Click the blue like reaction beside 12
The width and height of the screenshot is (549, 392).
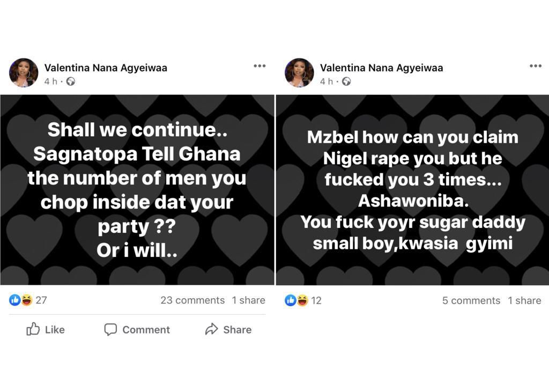[291, 300]
